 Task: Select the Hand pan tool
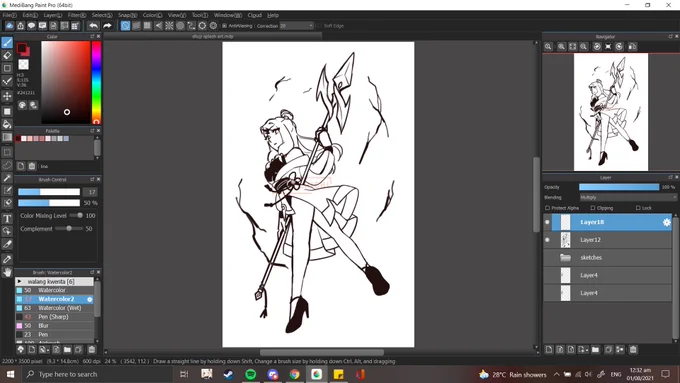tap(7, 272)
